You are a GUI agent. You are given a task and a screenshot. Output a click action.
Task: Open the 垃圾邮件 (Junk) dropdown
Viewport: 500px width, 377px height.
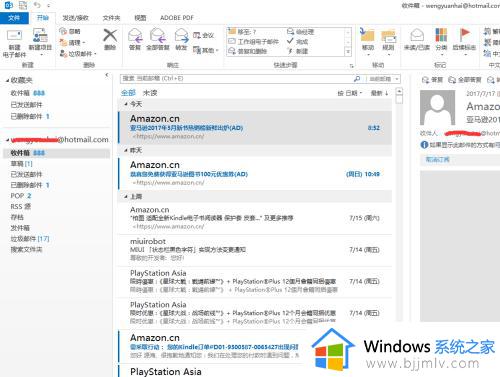pyautogui.click(x=78, y=53)
